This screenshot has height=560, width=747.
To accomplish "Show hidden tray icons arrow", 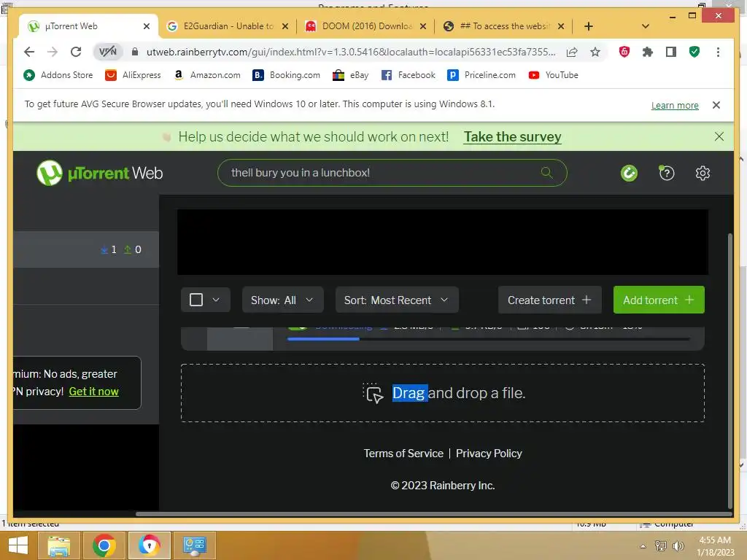I will (x=643, y=546).
